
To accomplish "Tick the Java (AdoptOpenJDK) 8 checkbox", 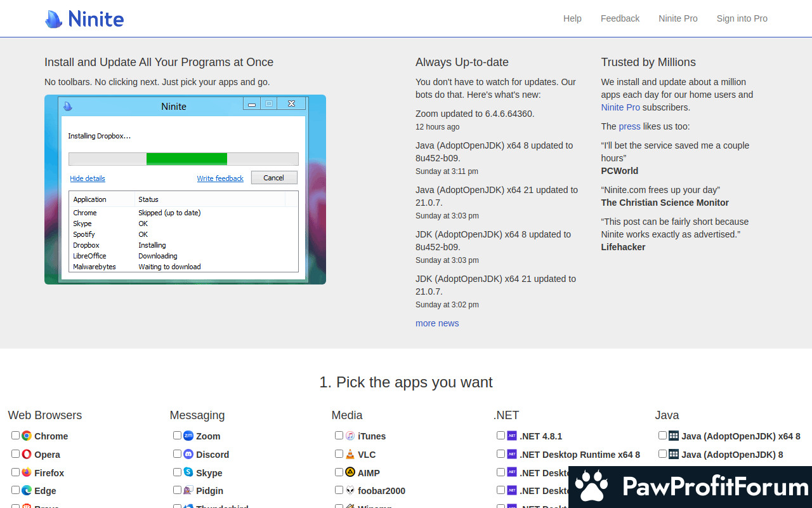I will pos(662,454).
